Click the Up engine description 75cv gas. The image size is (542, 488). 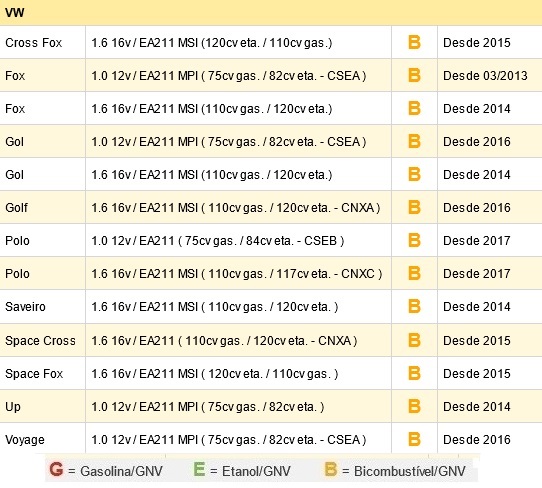click(x=208, y=407)
